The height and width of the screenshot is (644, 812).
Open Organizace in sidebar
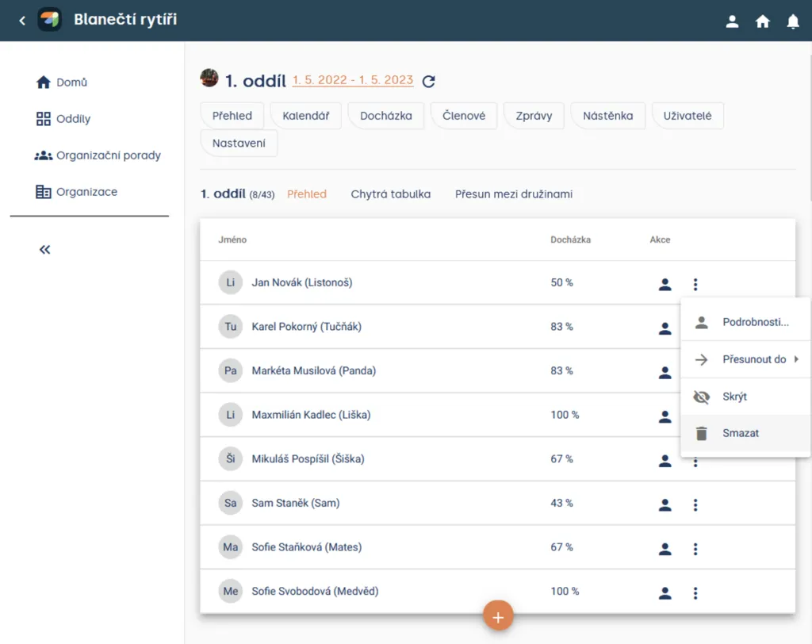(77, 192)
